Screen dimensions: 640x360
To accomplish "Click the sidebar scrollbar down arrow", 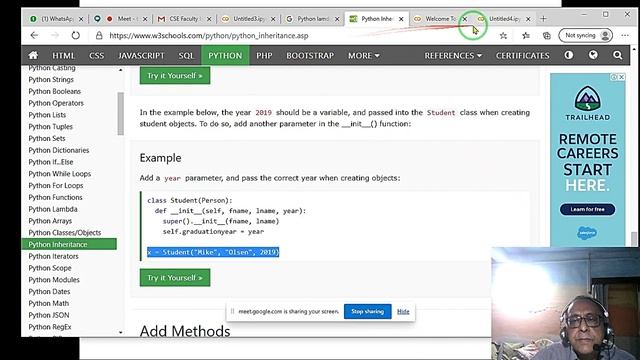I will (x=120, y=333).
